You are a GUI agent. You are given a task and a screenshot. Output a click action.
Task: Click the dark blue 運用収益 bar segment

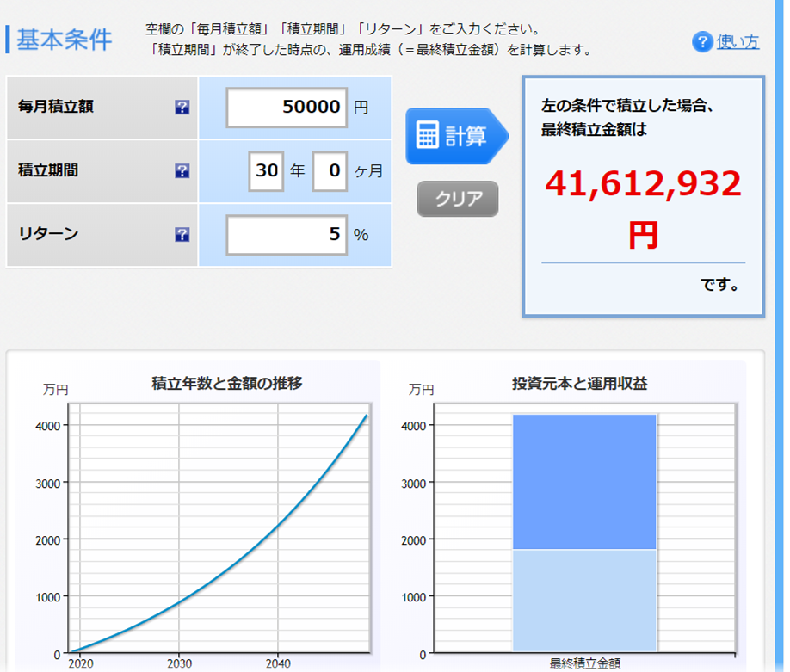pos(584,482)
